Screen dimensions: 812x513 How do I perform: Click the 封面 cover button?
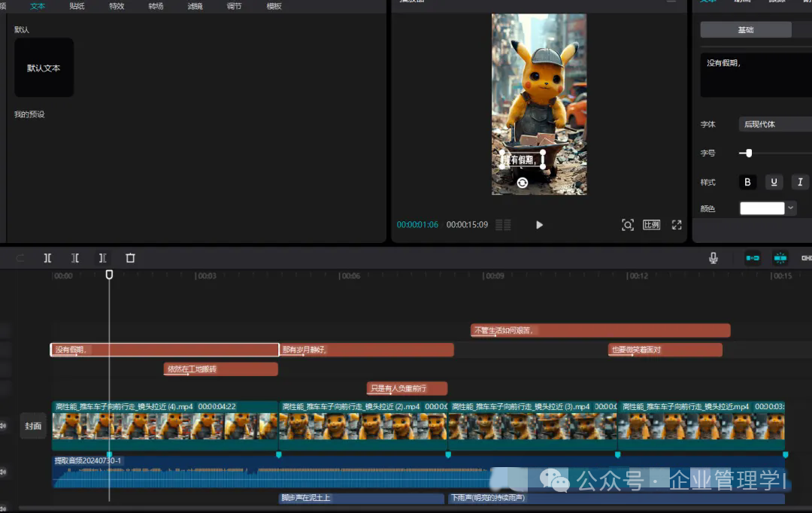[33, 426]
